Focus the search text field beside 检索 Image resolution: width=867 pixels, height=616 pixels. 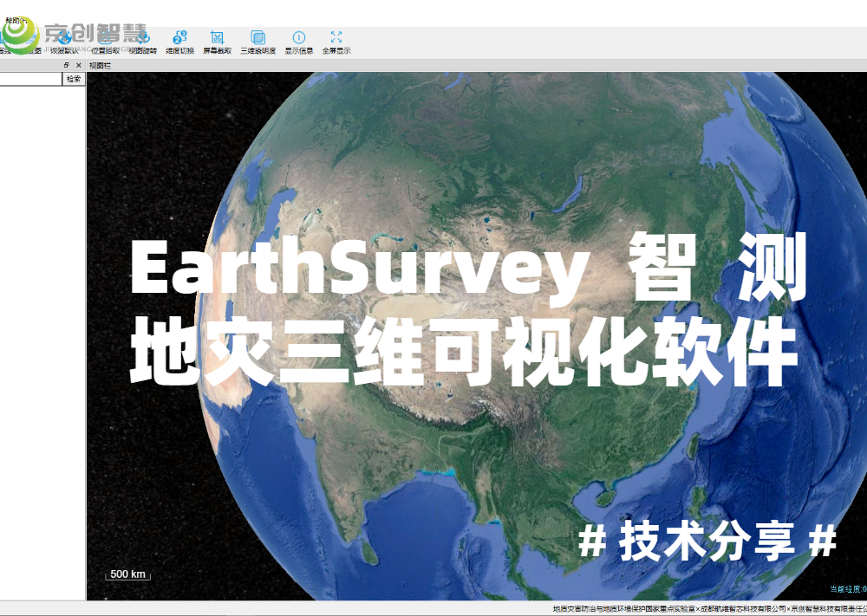(30, 79)
